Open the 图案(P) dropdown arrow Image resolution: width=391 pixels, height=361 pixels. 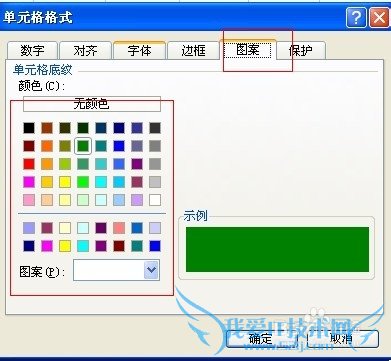151,270
